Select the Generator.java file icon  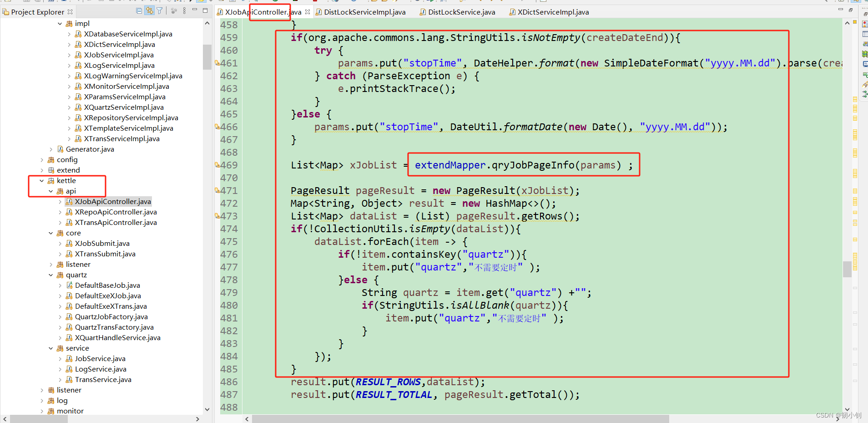60,149
